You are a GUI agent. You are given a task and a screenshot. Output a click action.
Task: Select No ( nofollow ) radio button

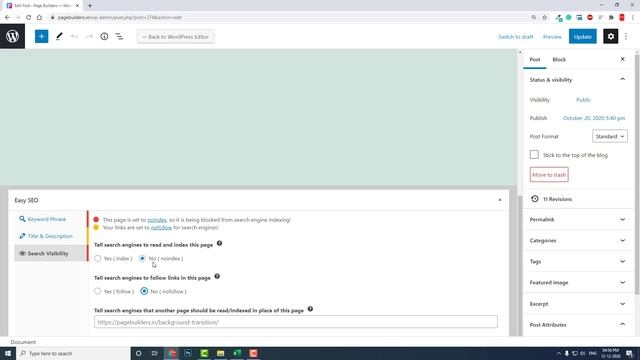point(144,291)
